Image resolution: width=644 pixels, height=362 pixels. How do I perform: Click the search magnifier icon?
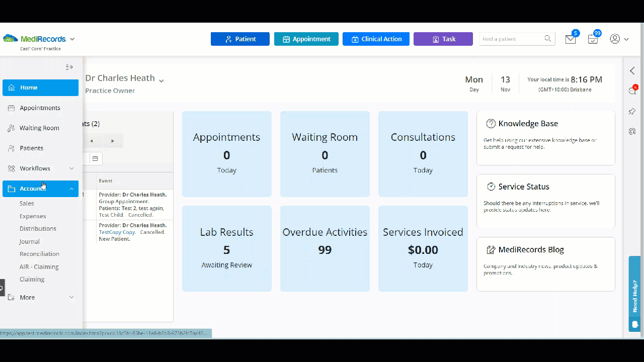pyautogui.click(x=548, y=39)
